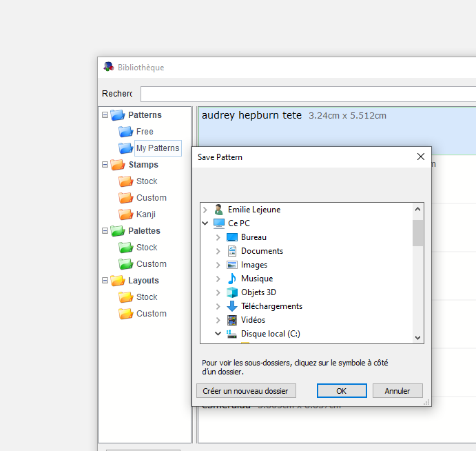The image size is (476, 451).
Task: Expand the Emilie Lejeune user folder
Action: pyautogui.click(x=205, y=210)
